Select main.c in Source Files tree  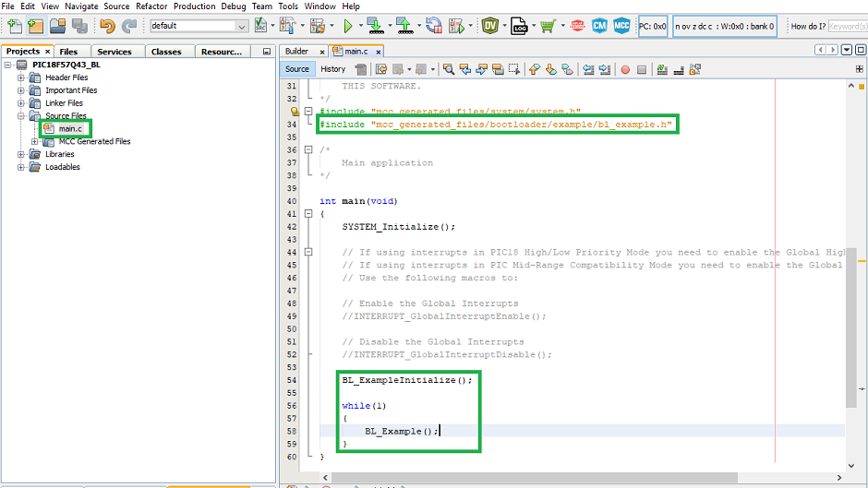coord(70,128)
